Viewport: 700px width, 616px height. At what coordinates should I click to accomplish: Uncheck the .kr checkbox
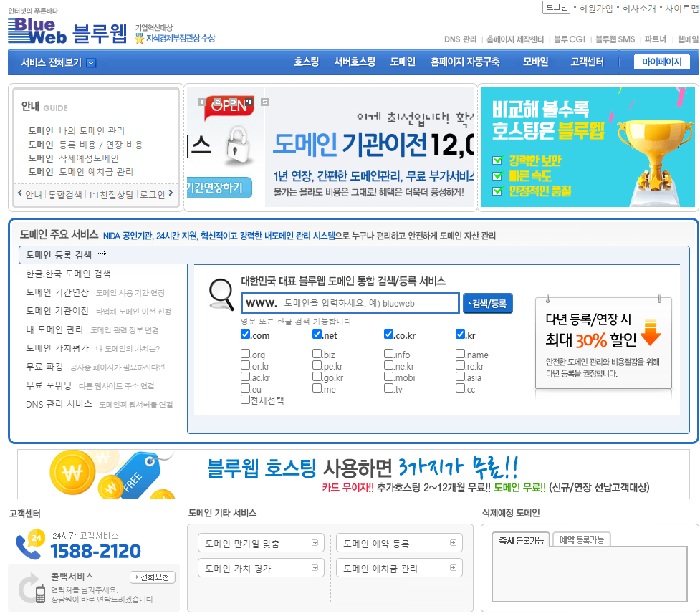click(x=460, y=334)
